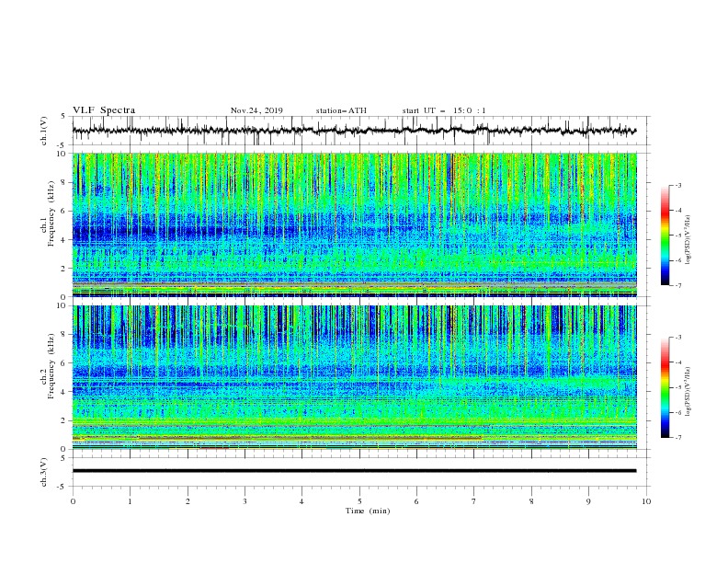The height and width of the screenshot is (563, 728).
Task: Click inside the ch.2 spectrogram panel
Action: [355, 377]
